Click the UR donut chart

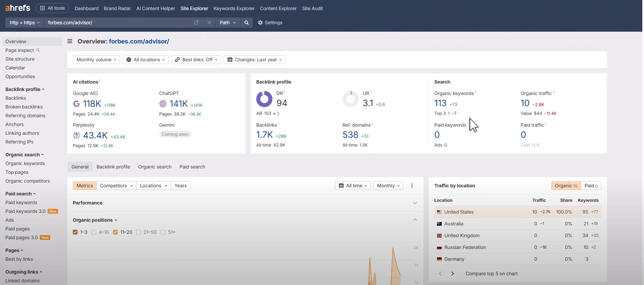351,99
